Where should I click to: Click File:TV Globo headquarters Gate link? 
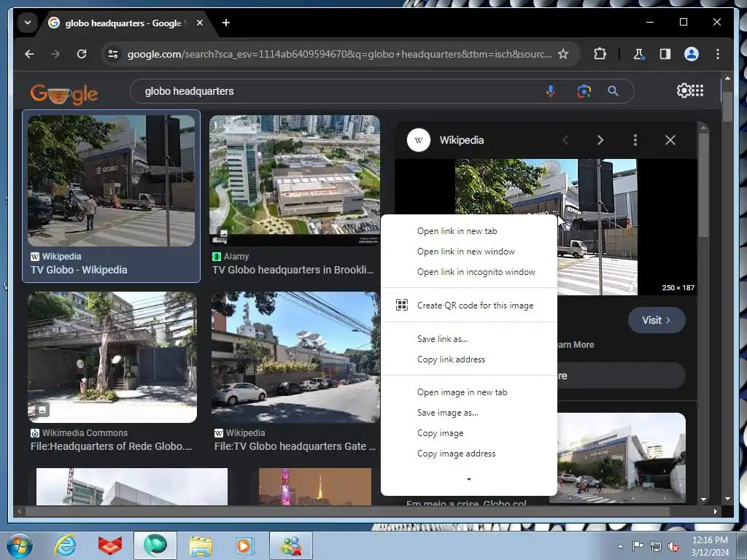[295, 447]
